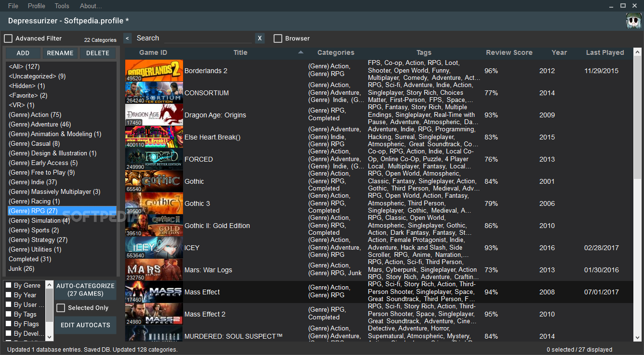This screenshot has width=644, height=355.
Task: Select the Completed (31) category
Action: pyautogui.click(x=62, y=259)
